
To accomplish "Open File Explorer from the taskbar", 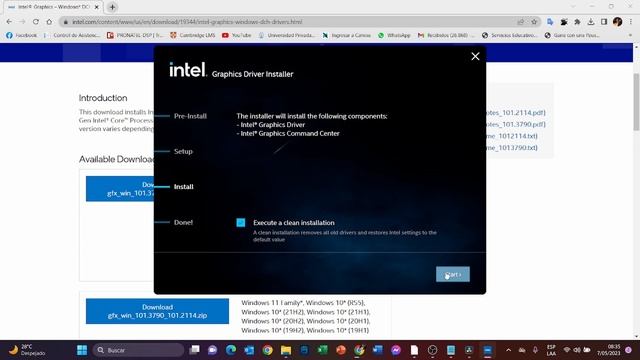I will [286, 350].
